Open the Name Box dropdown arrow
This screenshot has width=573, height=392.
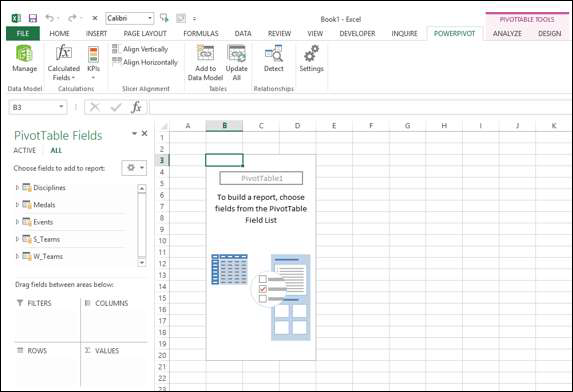click(x=61, y=107)
